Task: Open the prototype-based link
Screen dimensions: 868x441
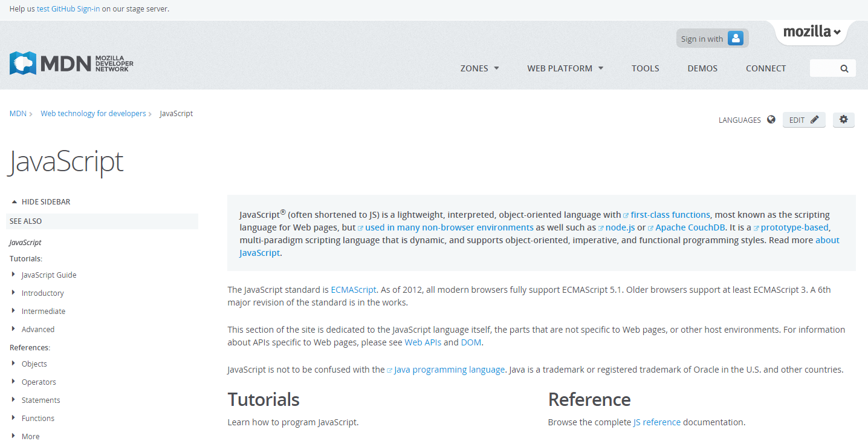Action: coord(795,227)
